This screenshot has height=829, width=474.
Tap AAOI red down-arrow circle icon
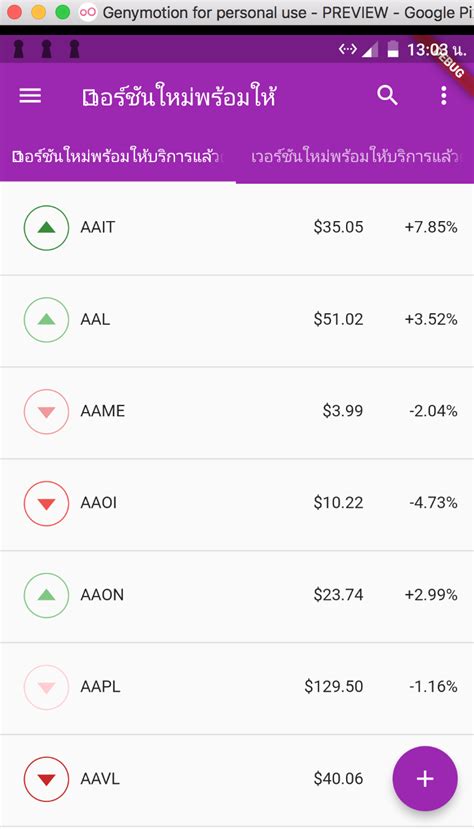[47, 503]
